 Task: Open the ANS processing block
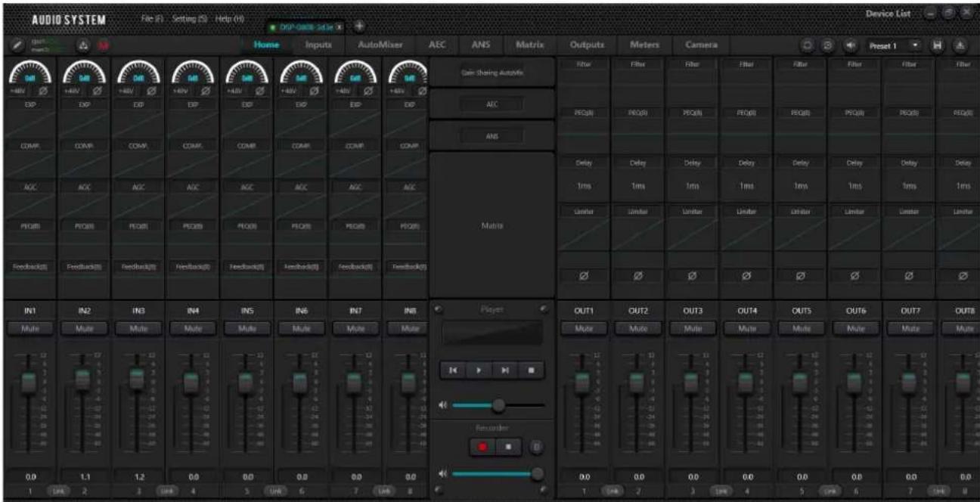pyautogui.click(x=492, y=136)
